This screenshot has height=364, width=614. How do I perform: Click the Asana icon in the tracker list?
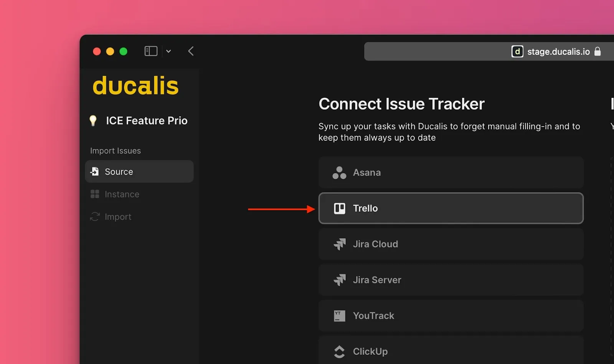339,173
